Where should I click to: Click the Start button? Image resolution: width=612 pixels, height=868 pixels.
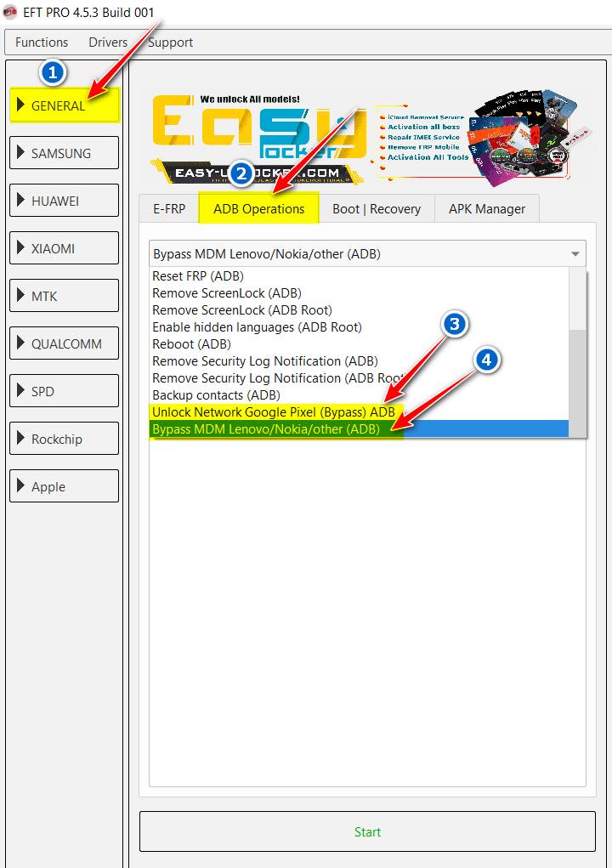[x=367, y=831]
